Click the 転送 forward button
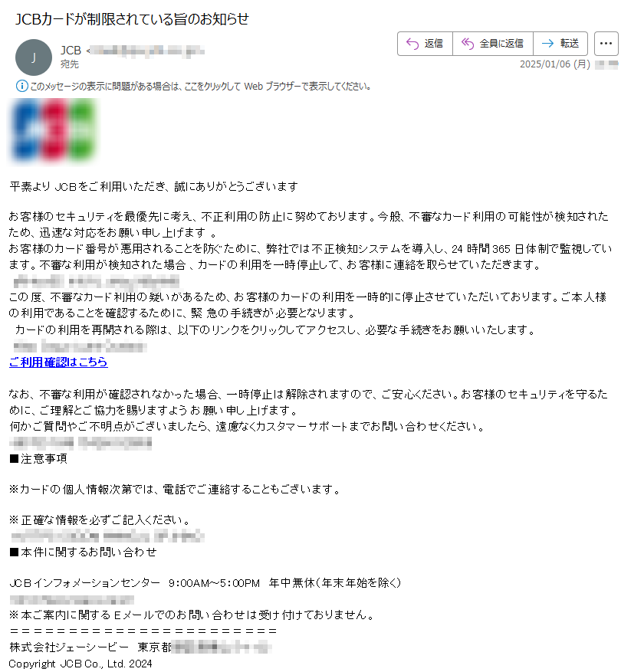621x672 pixels. [560, 44]
